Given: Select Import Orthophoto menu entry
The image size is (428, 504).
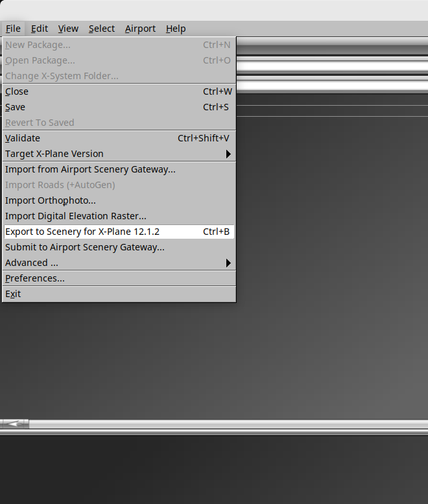Looking at the screenshot, I should click(x=119, y=200).
